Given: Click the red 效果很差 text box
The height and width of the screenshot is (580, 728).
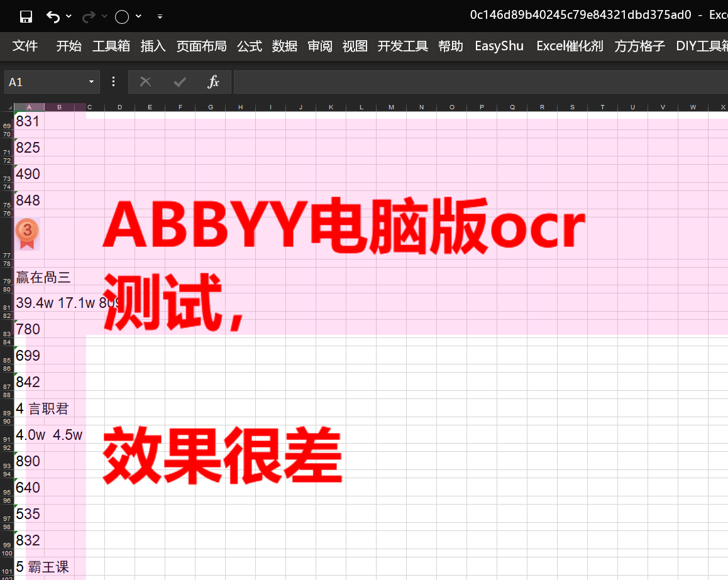Looking at the screenshot, I should [x=223, y=455].
